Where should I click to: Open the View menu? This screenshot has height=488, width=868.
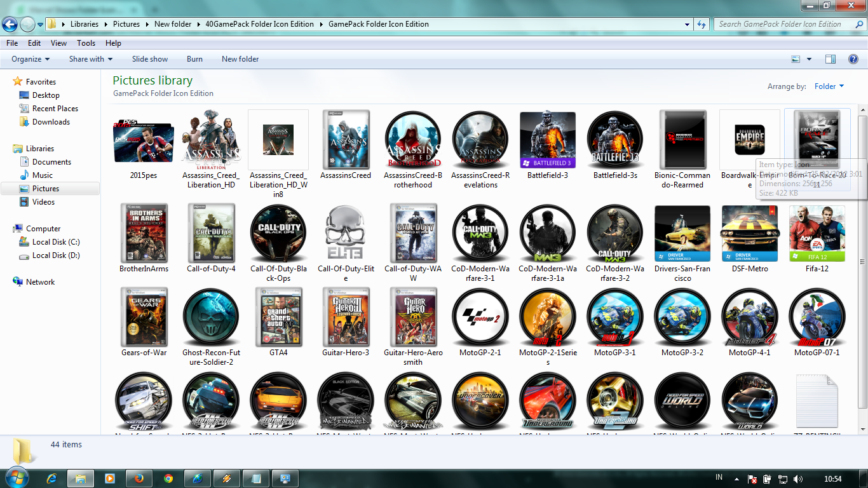[x=59, y=43]
